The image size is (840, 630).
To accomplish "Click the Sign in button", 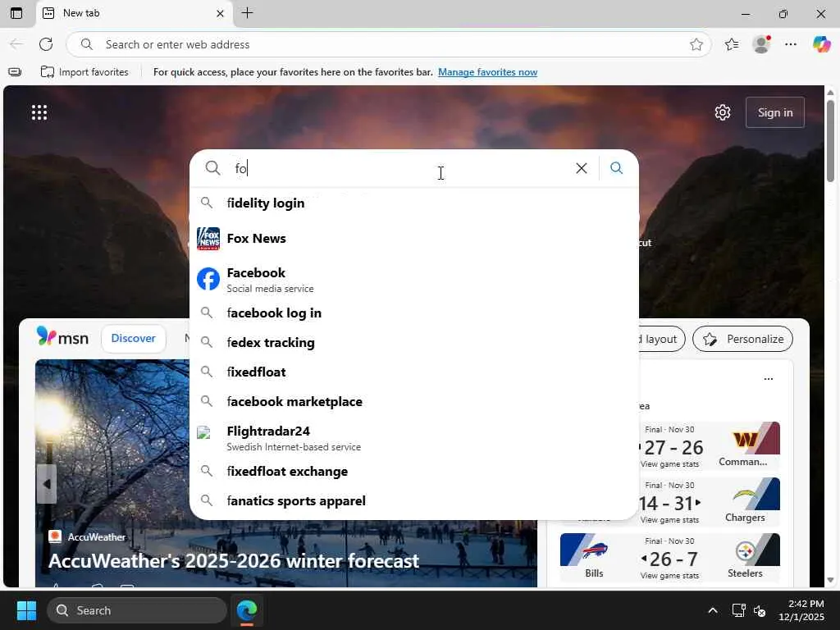I will 774,112.
